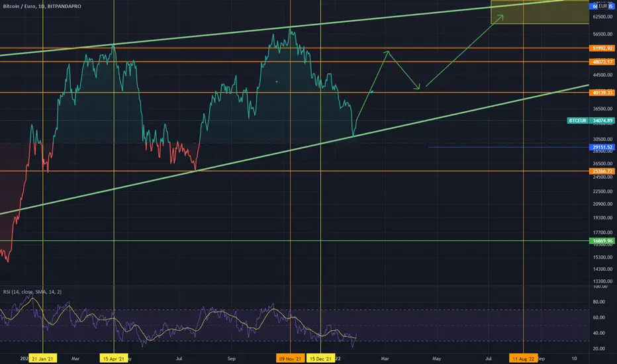Select the yellow target zone rectangle
This screenshot has height=364, width=617.
click(540, 12)
